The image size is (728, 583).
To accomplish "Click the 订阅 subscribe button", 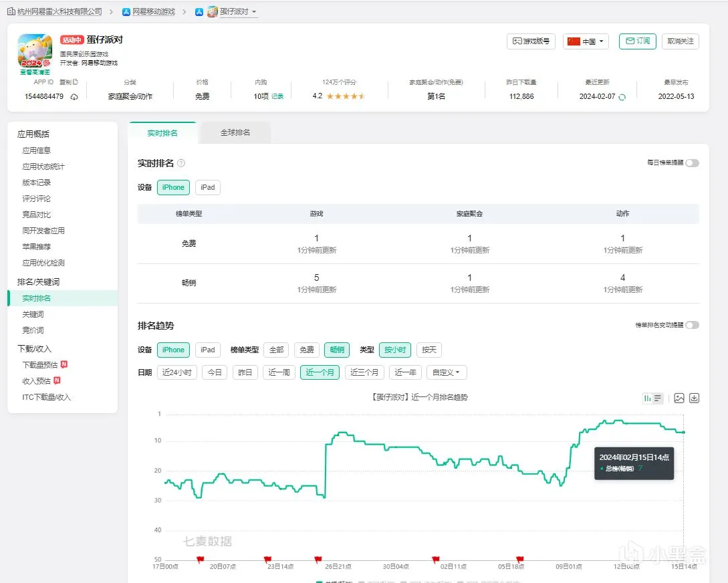I will [x=638, y=41].
